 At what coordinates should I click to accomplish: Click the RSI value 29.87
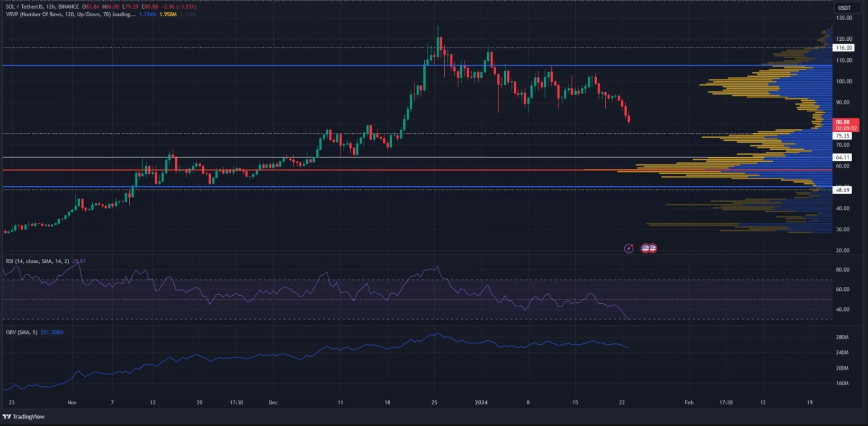(79, 261)
